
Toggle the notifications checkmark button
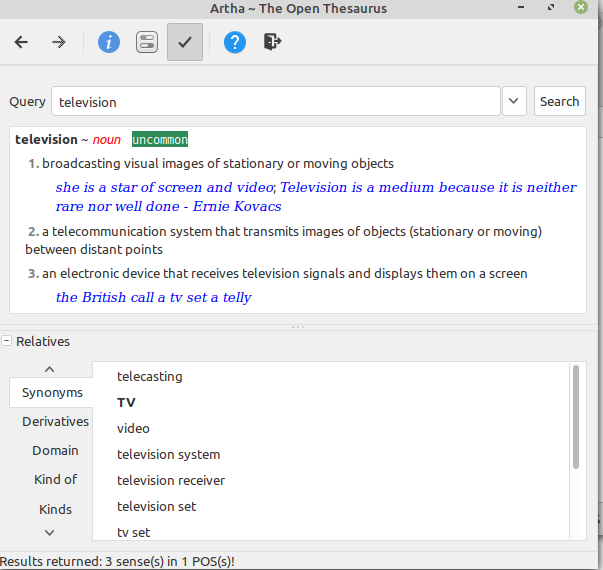coord(185,42)
